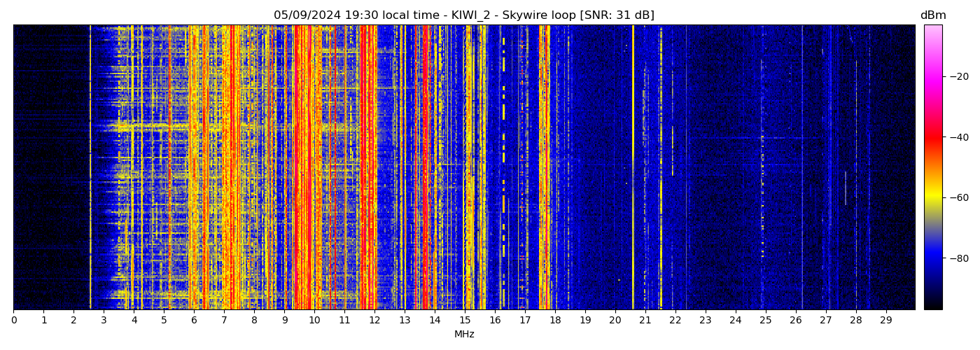The width and height of the screenshot is (980, 350).
Task: Click the plot title mentioning KIWI_2 Skywire loop
Action: 463,15
